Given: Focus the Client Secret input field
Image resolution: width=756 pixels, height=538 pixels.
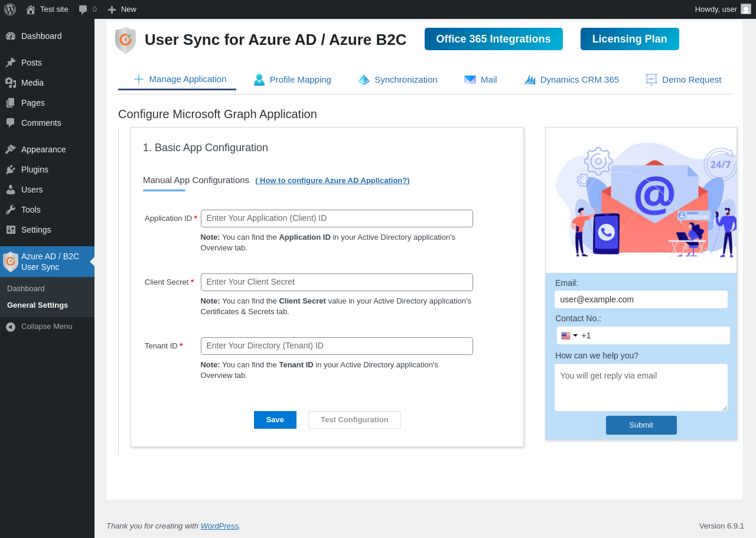Looking at the screenshot, I should 337,282.
